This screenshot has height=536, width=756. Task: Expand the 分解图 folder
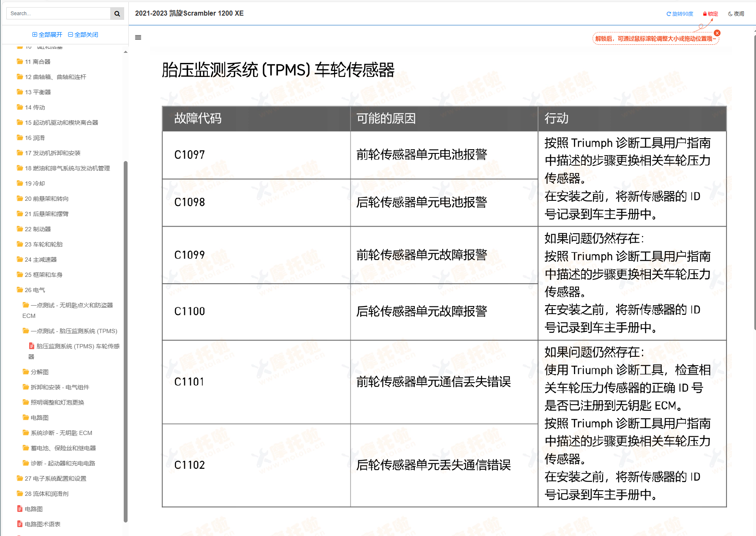[36, 372]
